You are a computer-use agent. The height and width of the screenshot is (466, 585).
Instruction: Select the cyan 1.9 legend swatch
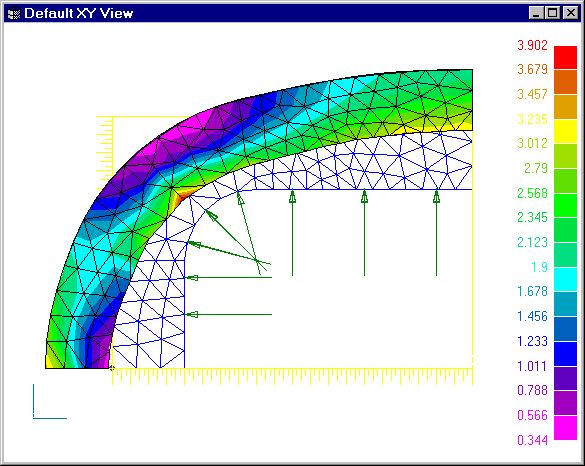point(565,279)
